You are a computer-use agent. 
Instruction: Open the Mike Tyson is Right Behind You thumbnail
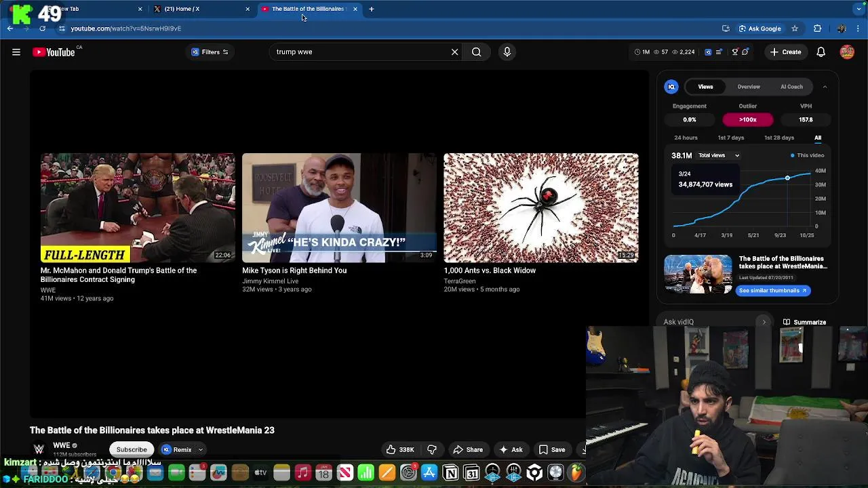point(339,207)
